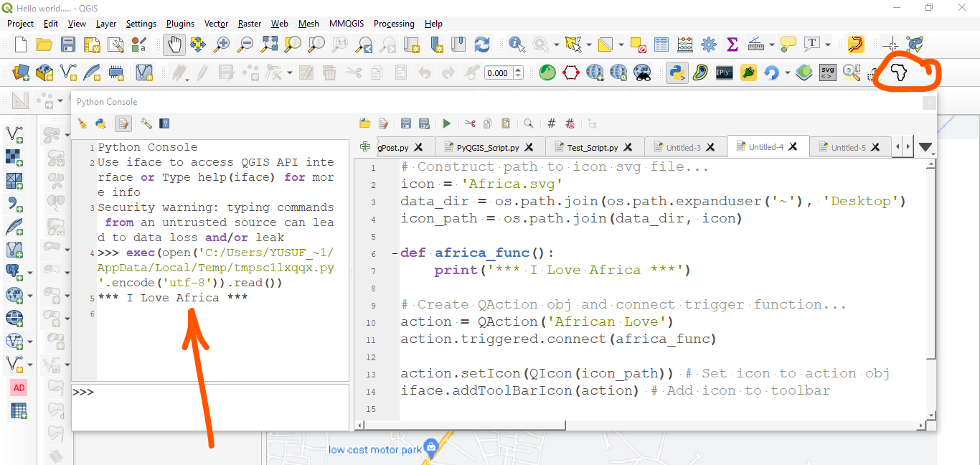Open the Statistical Summary panel

pyautogui.click(x=731, y=44)
